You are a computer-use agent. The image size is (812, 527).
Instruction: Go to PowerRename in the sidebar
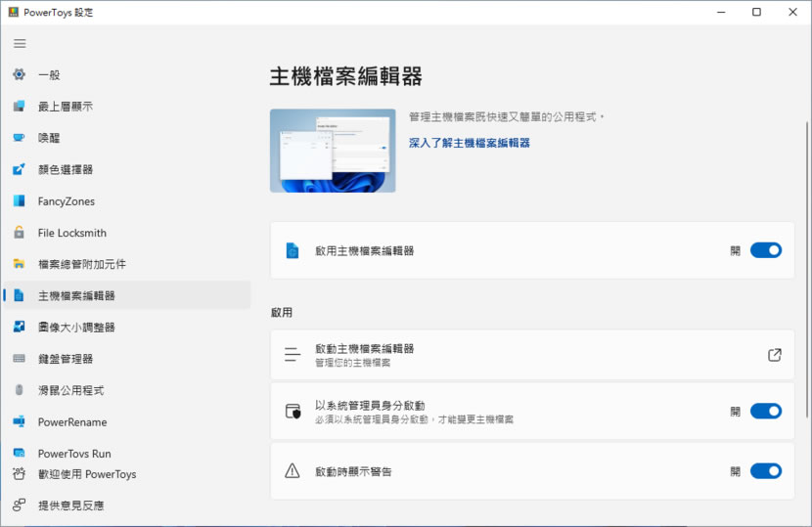coord(72,422)
